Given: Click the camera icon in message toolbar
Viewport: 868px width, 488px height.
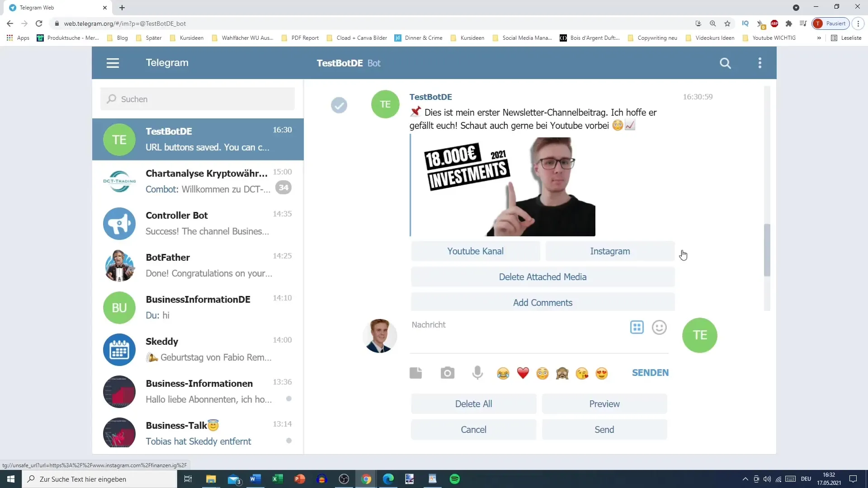Looking at the screenshot, I should pos(448,372).
